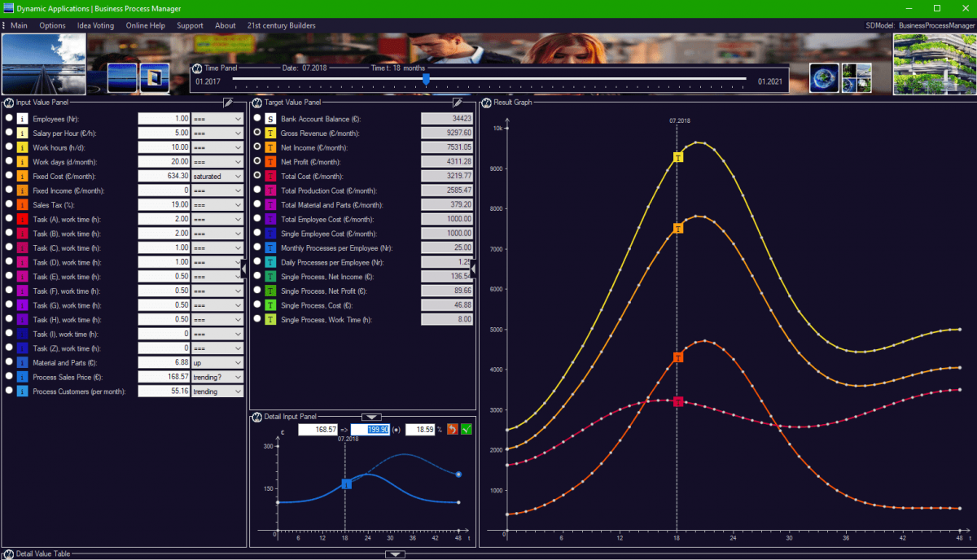Image resolution: width=977 pixels, height=560 pixels.
Task: Open the four-image gallery grid icon
Action: coord(857,77)
